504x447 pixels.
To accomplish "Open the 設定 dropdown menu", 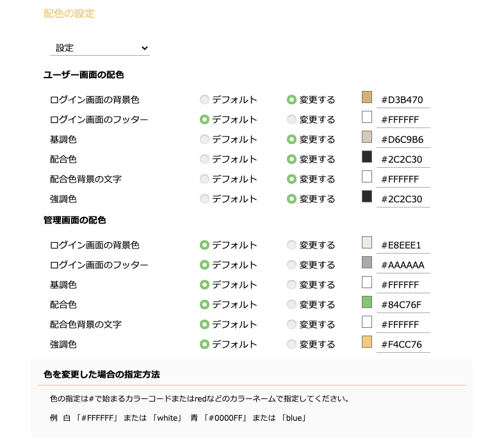I will [100, 48].
